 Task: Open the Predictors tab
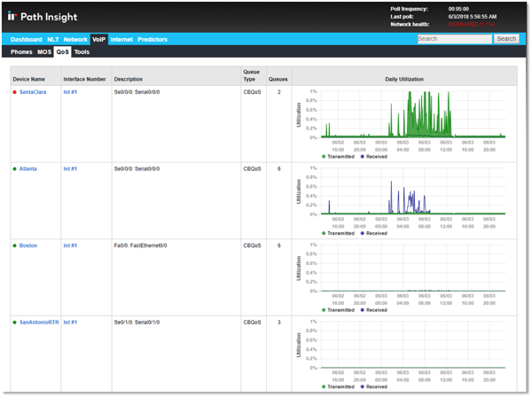(153, 39)
